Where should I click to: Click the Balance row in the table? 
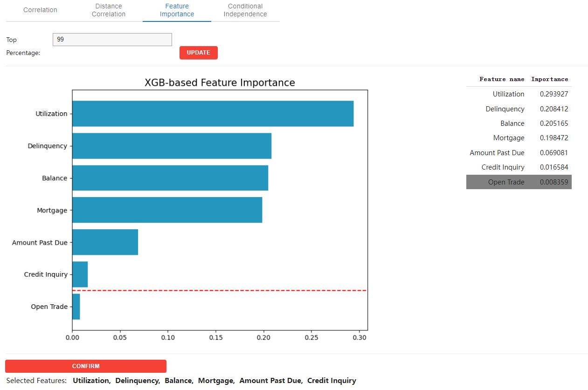(519, 123)
